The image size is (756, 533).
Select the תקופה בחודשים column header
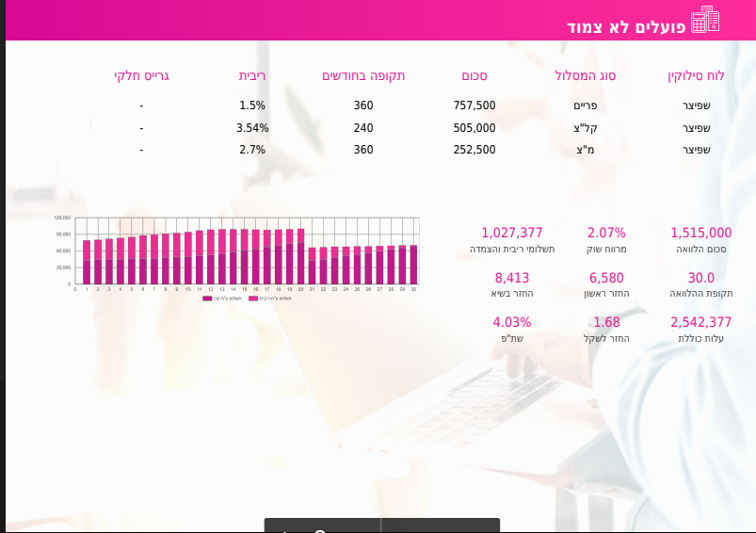coord(363,75)
